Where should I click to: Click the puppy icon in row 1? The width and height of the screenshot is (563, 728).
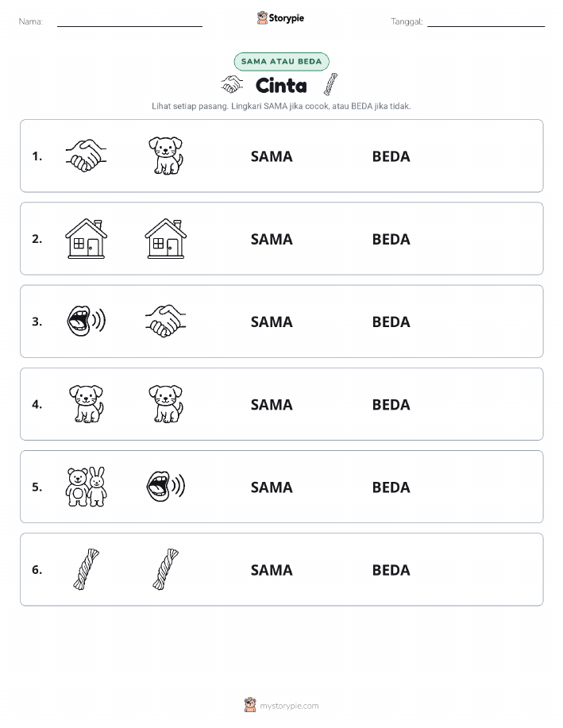tap(166, 156)
